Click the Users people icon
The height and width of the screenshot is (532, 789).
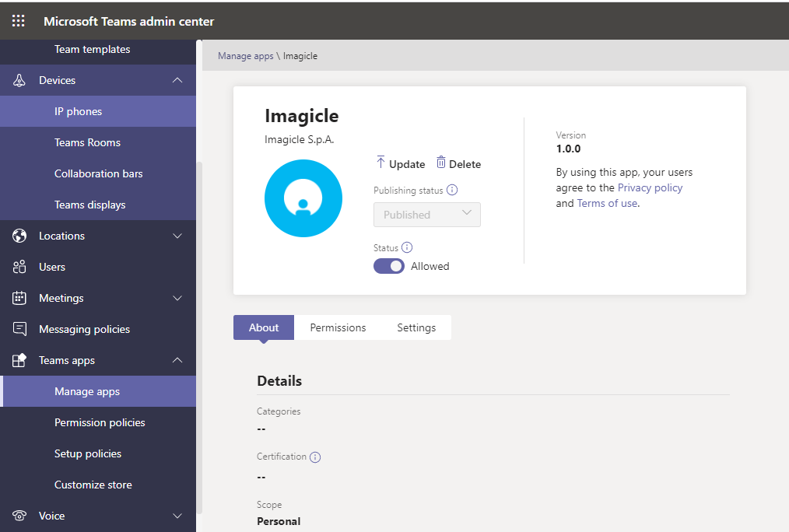[x=20, y=267]
